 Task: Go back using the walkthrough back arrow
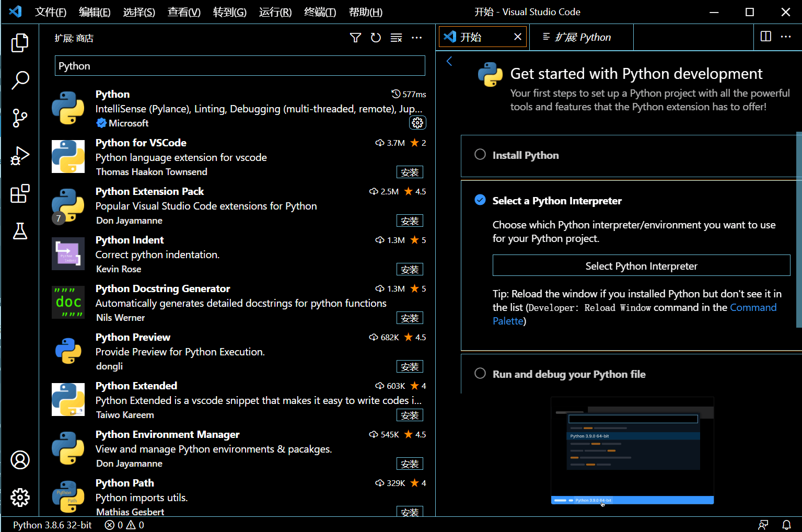(449, 61)
